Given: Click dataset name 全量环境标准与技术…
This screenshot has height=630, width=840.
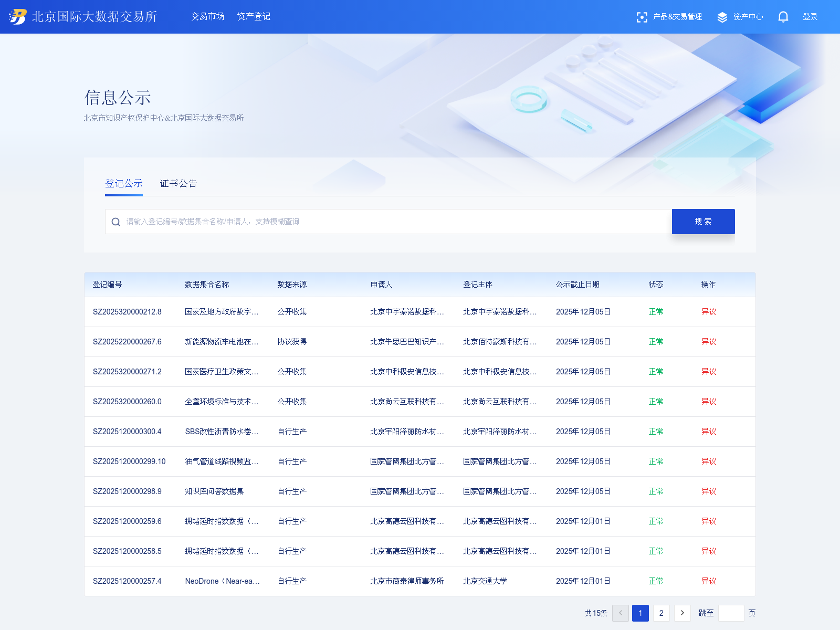Looking at the screenshot, I should (x=222, y=402).
